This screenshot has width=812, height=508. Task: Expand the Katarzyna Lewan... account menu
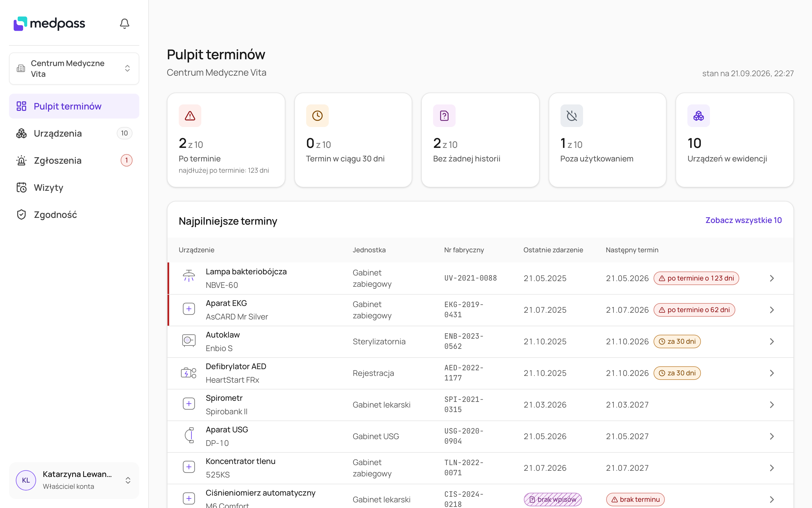74,480
